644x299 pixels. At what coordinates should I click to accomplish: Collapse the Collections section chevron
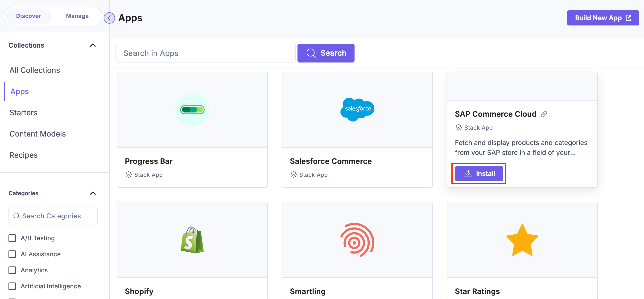click(93, 45)
